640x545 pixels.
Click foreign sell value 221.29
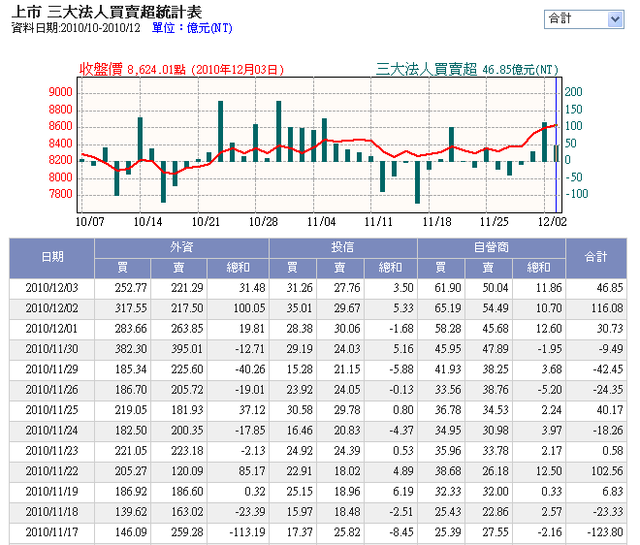187,288
